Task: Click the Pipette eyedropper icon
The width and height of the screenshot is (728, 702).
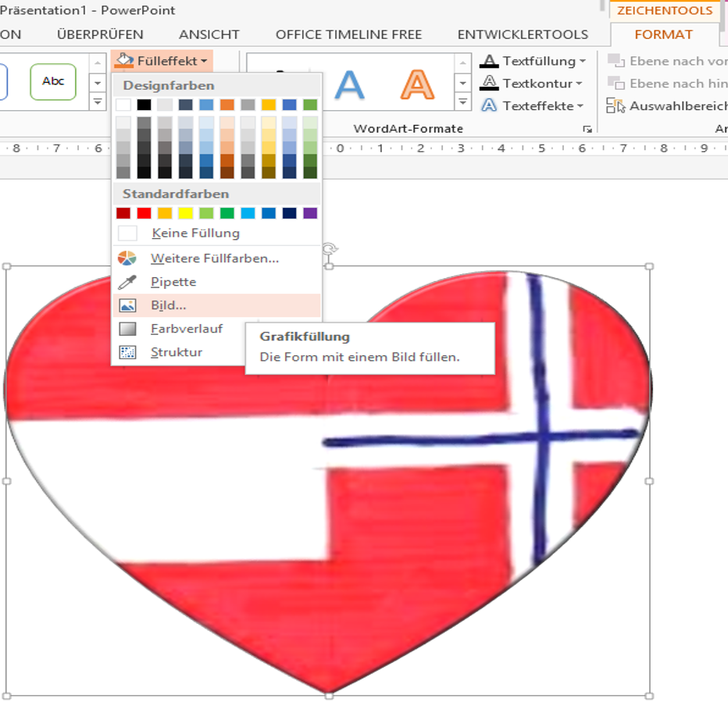Action: point(127,282)
